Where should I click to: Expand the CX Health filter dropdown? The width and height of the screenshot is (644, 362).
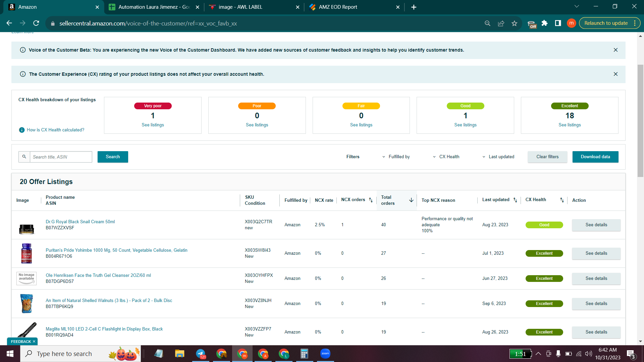pyautogui.click(x=446, y=157)
